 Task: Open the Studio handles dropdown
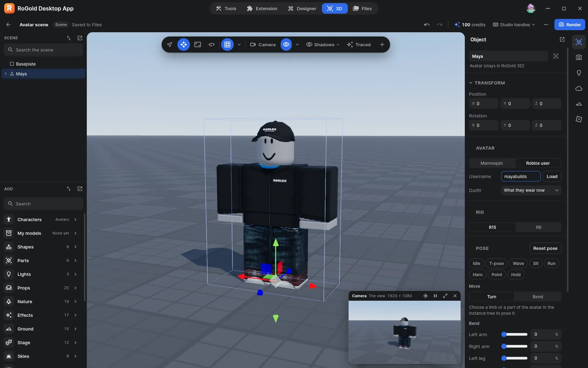pyautogui.click(x=514, y=25)
